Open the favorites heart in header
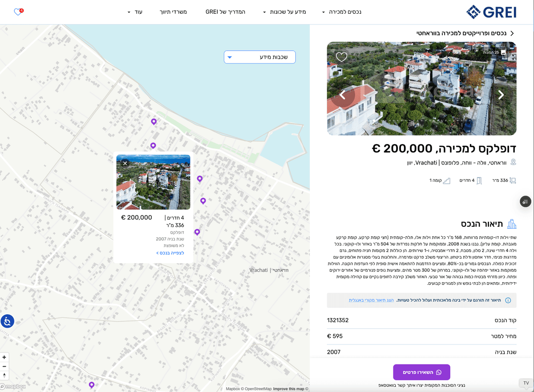534x392 pixels. [x=18, y=12]
